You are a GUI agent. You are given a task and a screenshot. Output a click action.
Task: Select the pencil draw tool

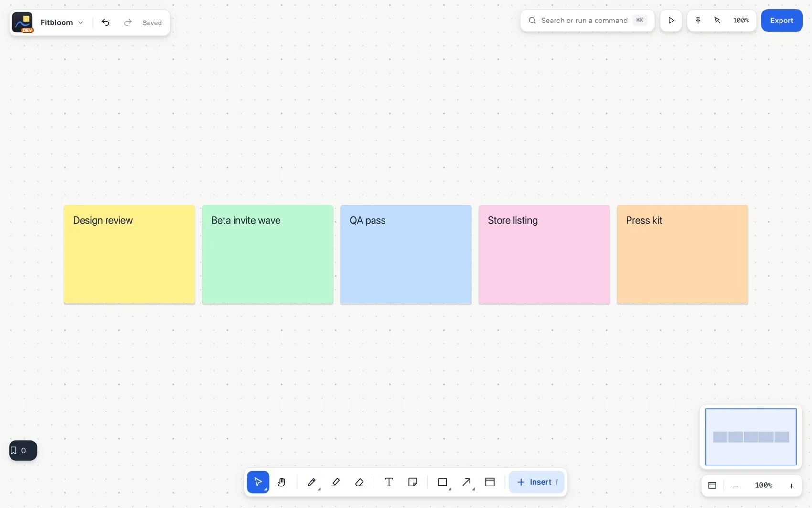311,482
